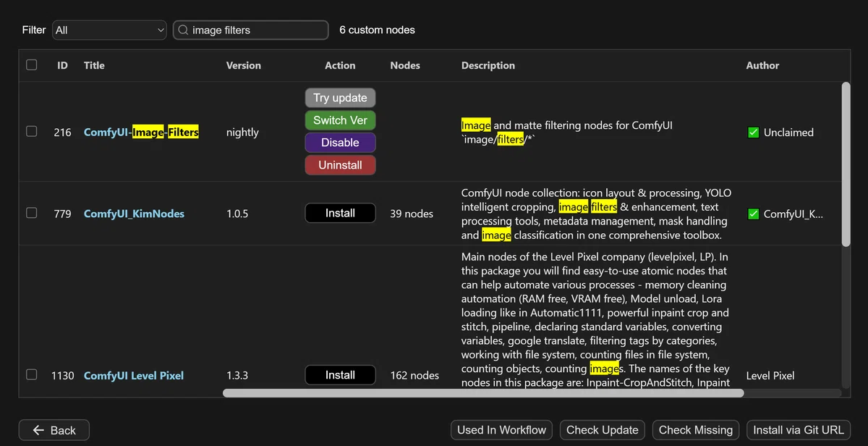Open the ComfyUI_KimNodes title link

point(134,214)
